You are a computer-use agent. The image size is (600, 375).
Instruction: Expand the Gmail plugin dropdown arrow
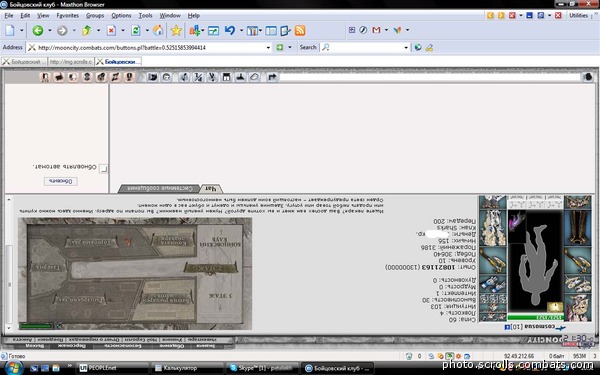tap(386, 30)
